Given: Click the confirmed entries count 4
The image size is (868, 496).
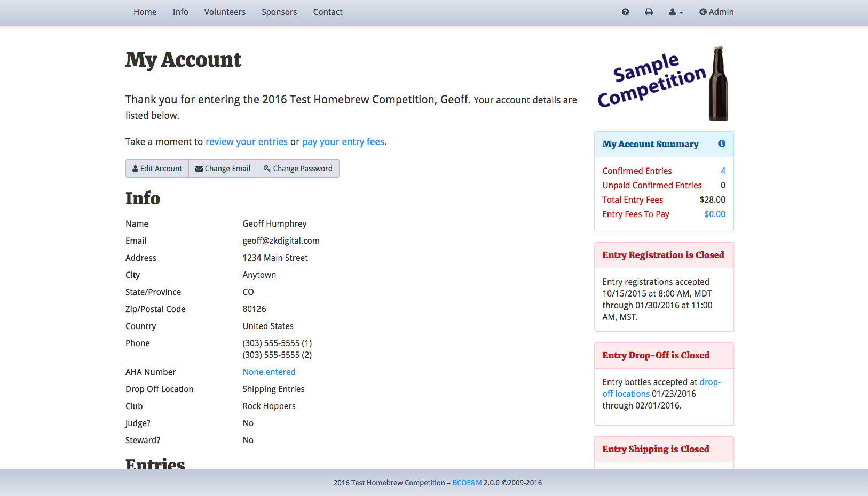Looking at the screenshot, I should tap(723, 171).
